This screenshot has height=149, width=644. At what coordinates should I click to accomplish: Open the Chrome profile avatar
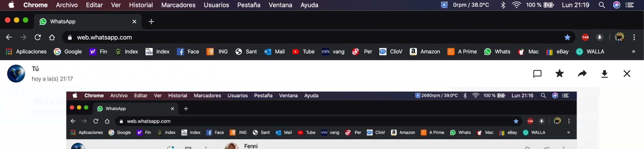point(620,37)
